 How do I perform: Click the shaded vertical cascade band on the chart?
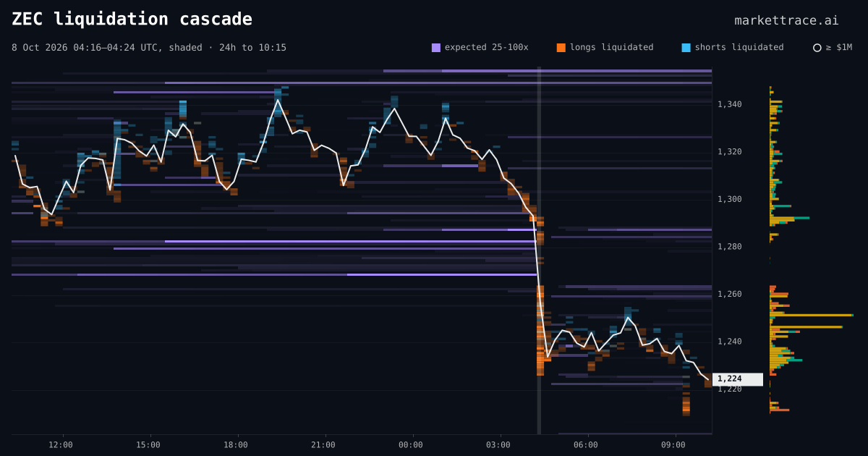tap(539, 250)
